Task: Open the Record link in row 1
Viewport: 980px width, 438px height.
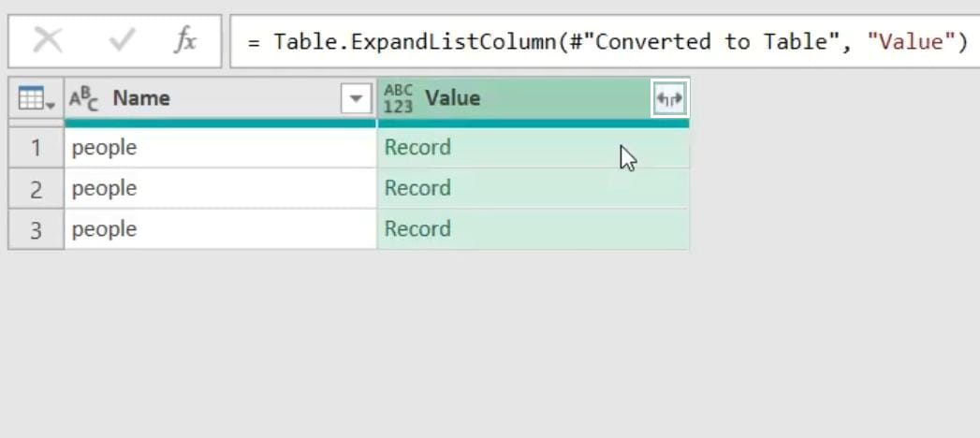Action: click(x=417, y=148)
